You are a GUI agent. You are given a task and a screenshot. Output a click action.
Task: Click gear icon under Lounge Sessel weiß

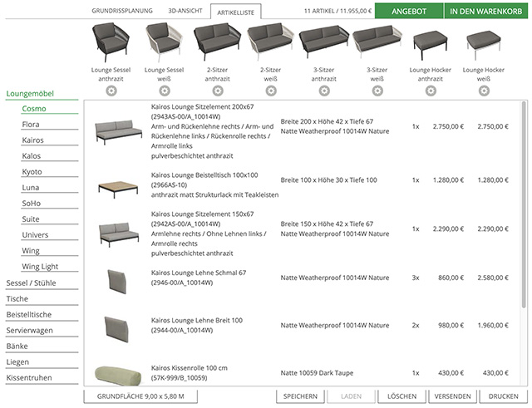pos(164,90)
